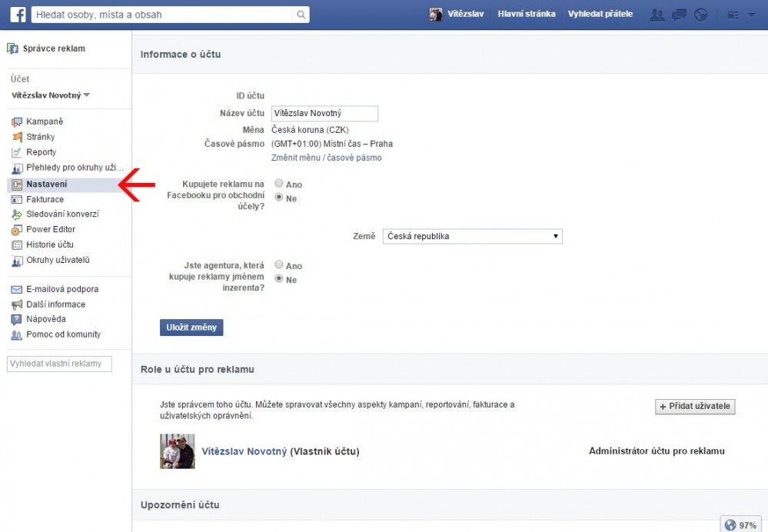This screenshot has height=532, width=768.
Task: Click the Kampaně sidebar icon
Action: click(17, 122)
